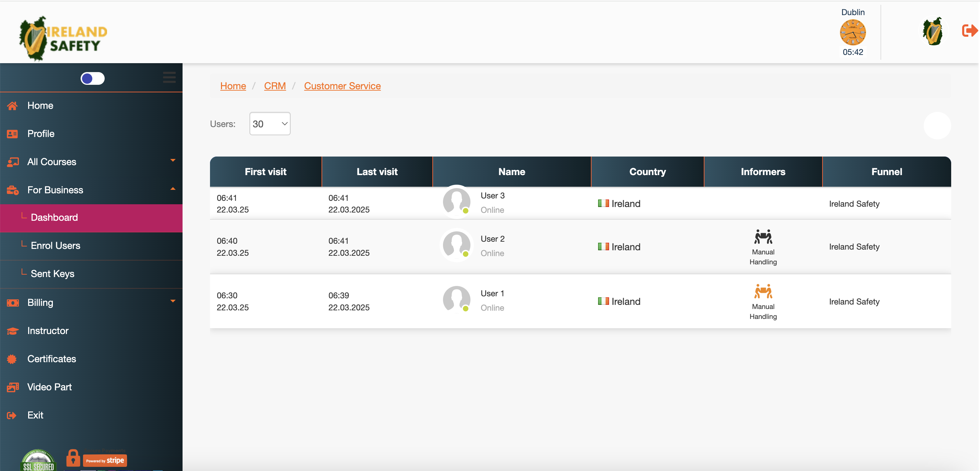Click User 1 avatar picture
The width and height of the screenshot is (980, 471).
tap(456, 299)
